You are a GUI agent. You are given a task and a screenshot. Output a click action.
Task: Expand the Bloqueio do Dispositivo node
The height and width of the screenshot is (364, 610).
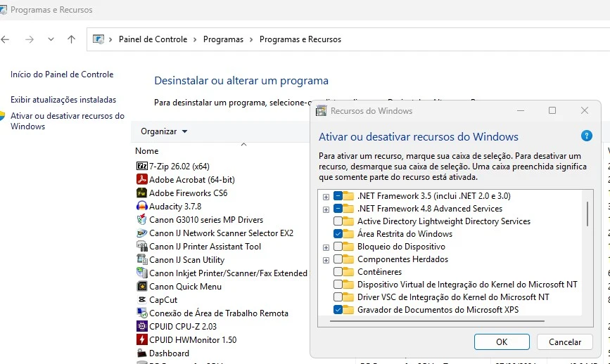pos(326,247)
